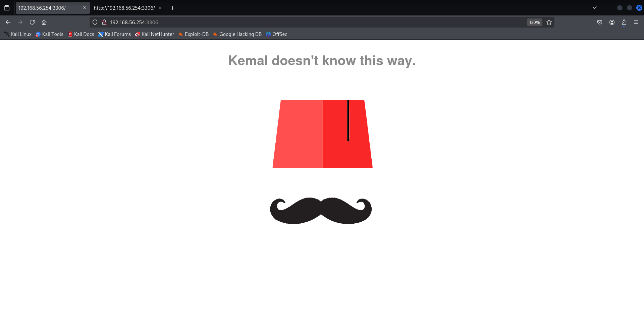The width and height of the screenshot is (644, 313).
Task: Open the Kali NetHunter bookmark
Action: point(155,34)
